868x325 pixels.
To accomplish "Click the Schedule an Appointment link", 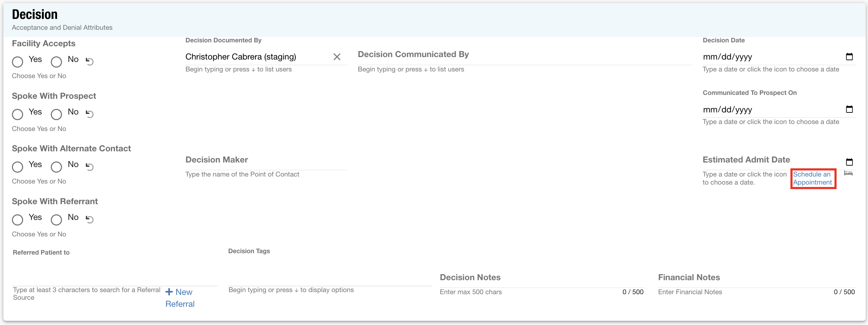I will click(812, 178).
